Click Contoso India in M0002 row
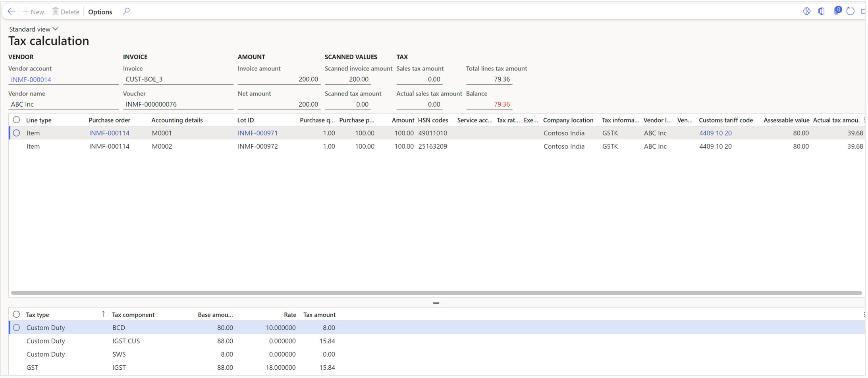Viewport: 868px width, 378px height. click(564, 146)
